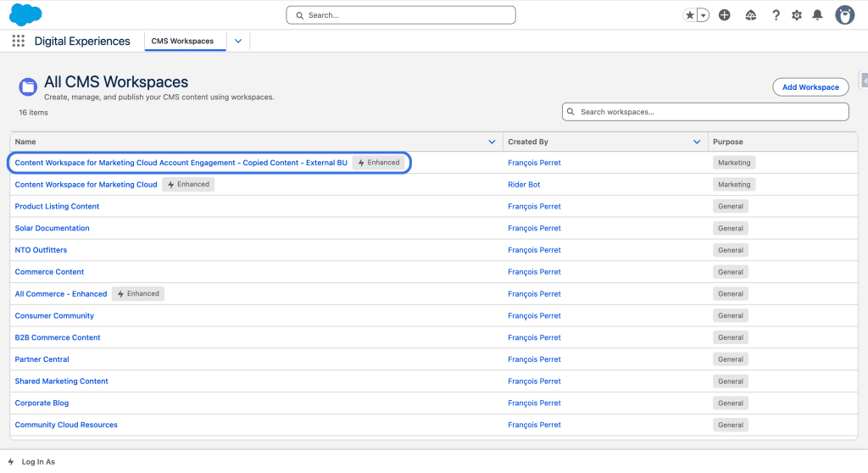Open the Name column header dropdown
868x473 pixels.
492,142
